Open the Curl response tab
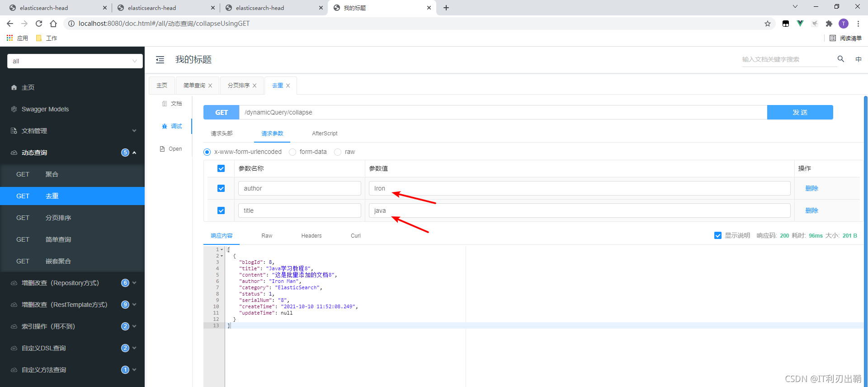868x387 pixels. pyautogui.click(x=356, y=236)
